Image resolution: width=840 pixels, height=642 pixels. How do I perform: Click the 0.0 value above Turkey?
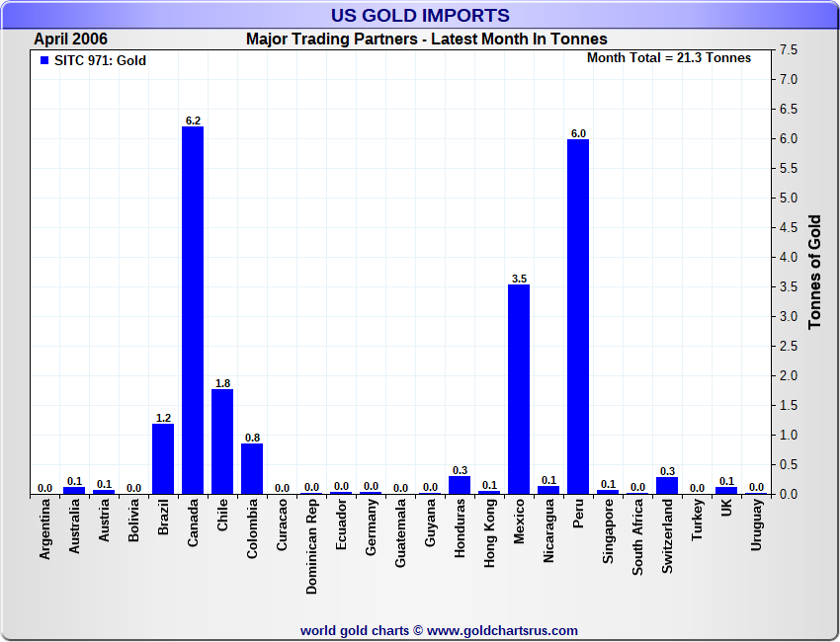(x=697, y=488)
